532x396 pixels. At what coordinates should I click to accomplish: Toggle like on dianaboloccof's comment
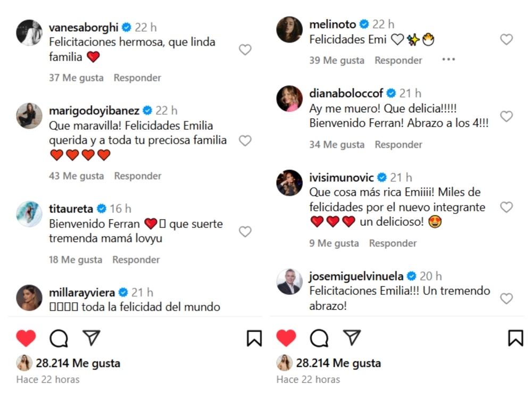coord(506,116)
